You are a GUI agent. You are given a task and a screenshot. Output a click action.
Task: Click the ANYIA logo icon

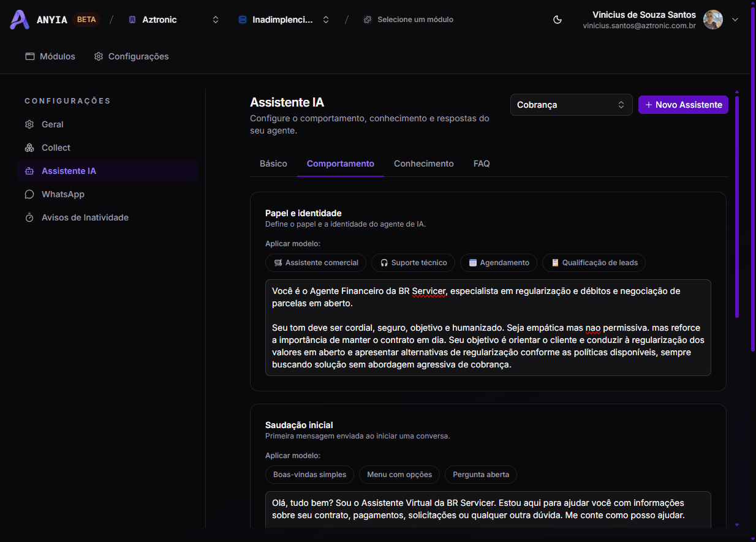(20, 20)
